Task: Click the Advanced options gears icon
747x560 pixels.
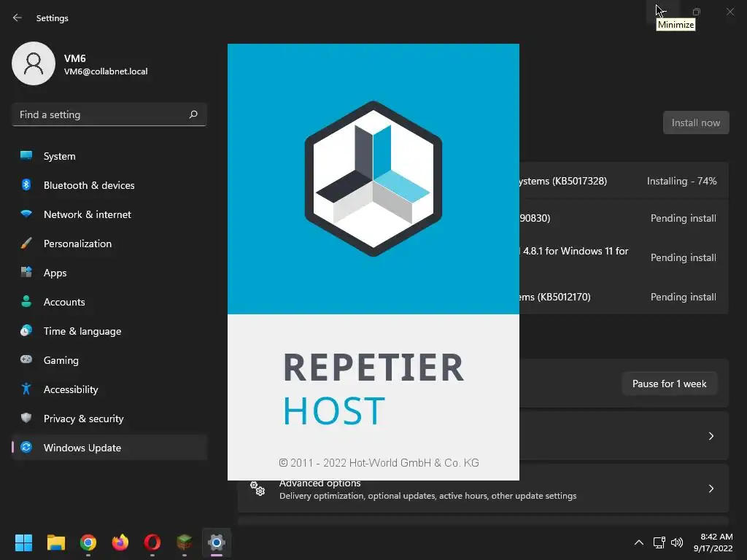Action: point(258,489)
